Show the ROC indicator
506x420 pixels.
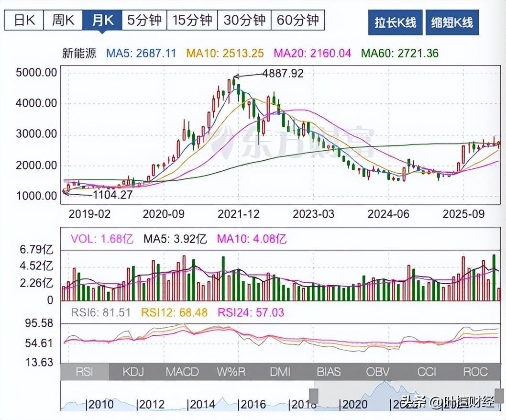pos(475,372)
